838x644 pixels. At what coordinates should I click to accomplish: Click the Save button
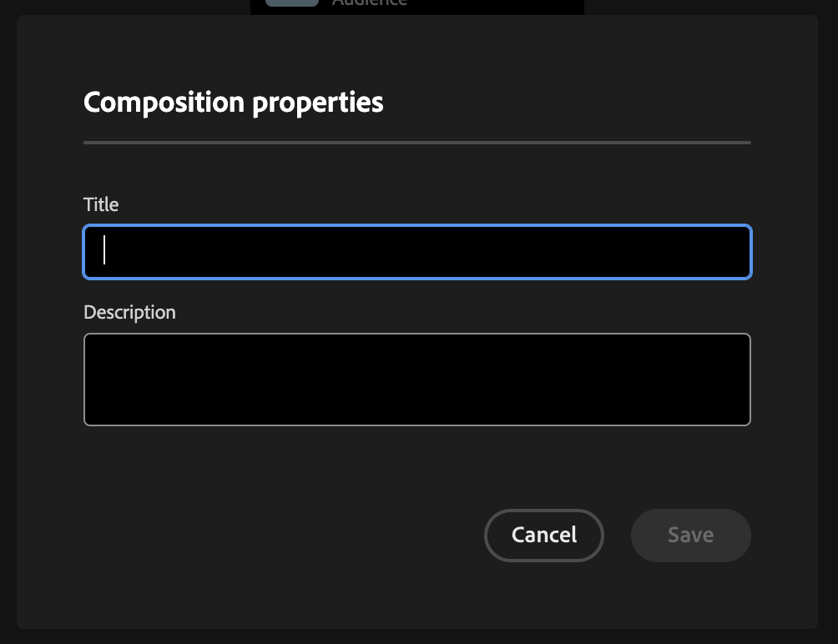[690, 535]
